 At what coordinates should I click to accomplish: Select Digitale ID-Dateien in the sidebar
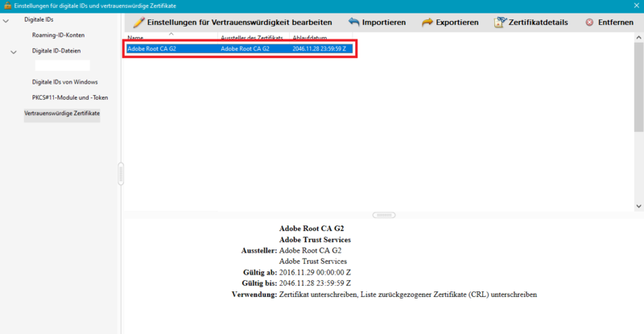[x=56, y=51]
